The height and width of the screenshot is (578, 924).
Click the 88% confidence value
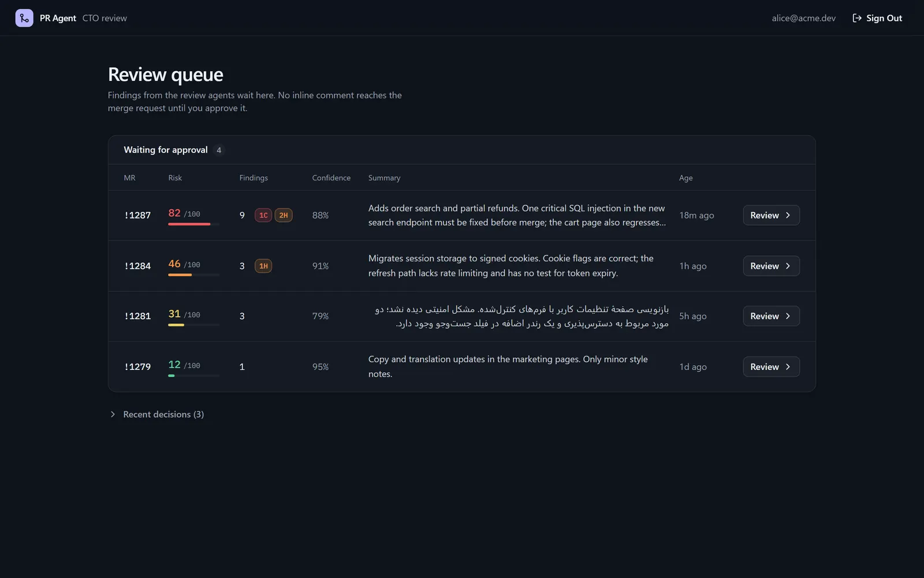coord(321,215)
